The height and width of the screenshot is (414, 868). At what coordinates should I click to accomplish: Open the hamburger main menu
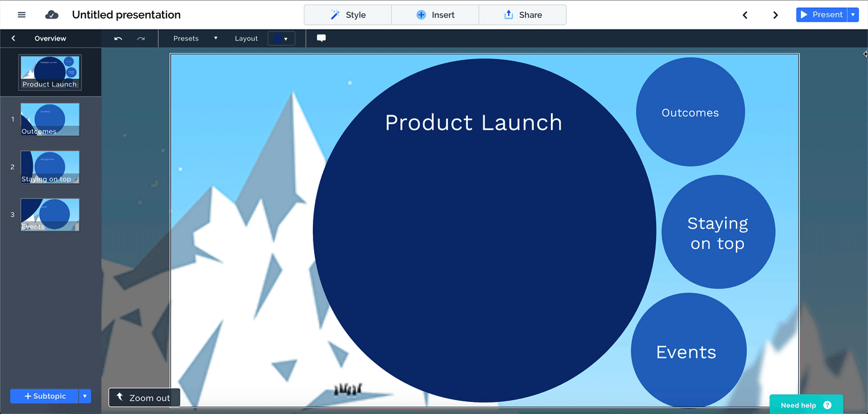22,14
